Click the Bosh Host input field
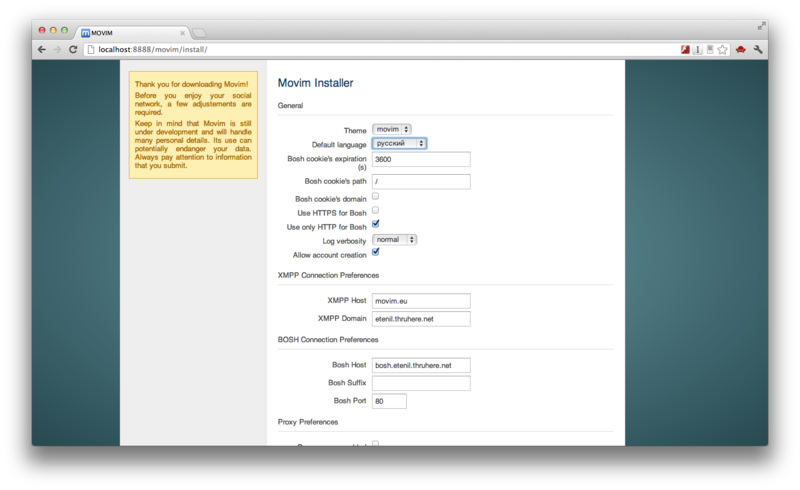 [x=421, y=365]
